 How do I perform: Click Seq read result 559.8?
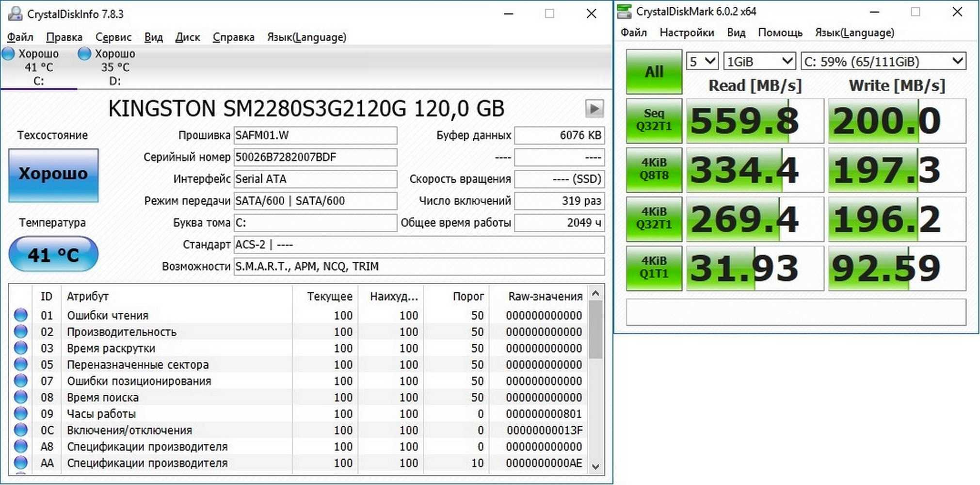[755, 121]
